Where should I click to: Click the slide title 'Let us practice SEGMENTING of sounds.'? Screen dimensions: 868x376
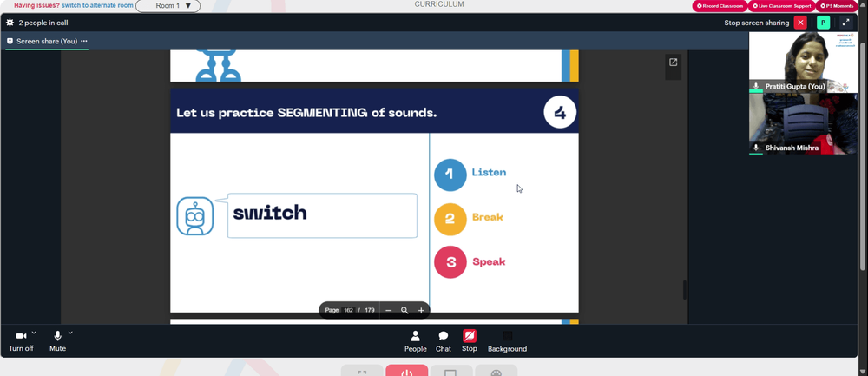[x=306, y=113]
